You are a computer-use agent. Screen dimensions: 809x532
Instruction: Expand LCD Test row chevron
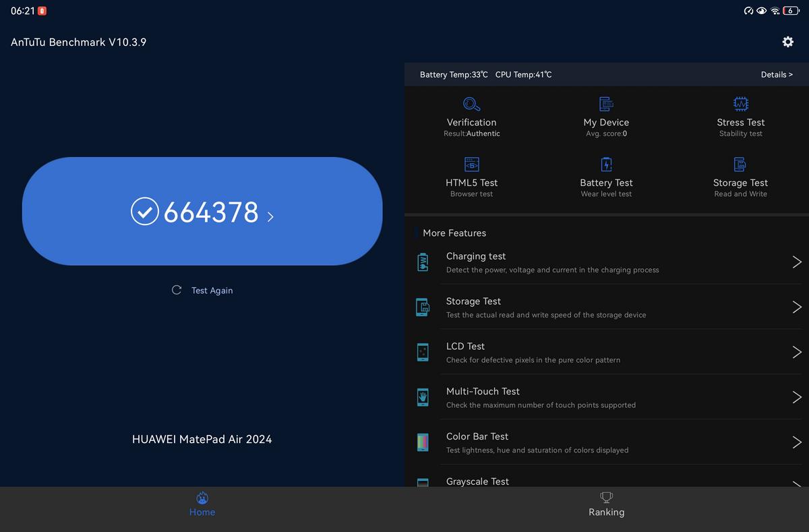coord(797,352)
